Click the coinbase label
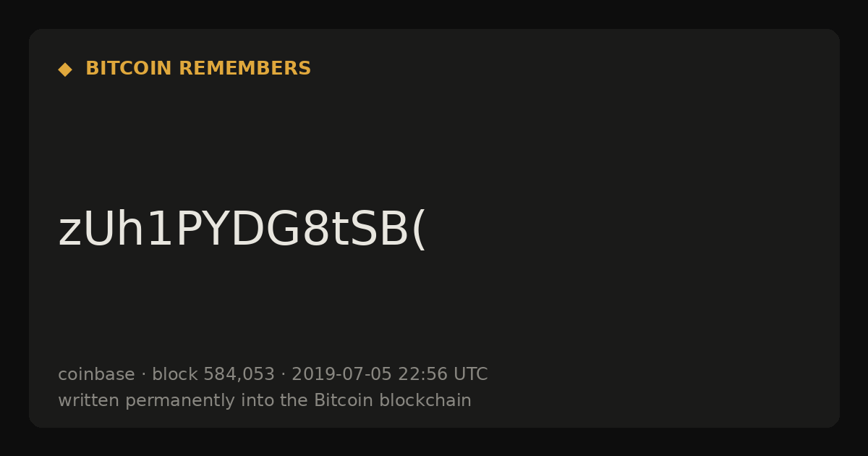 [96, 374]
